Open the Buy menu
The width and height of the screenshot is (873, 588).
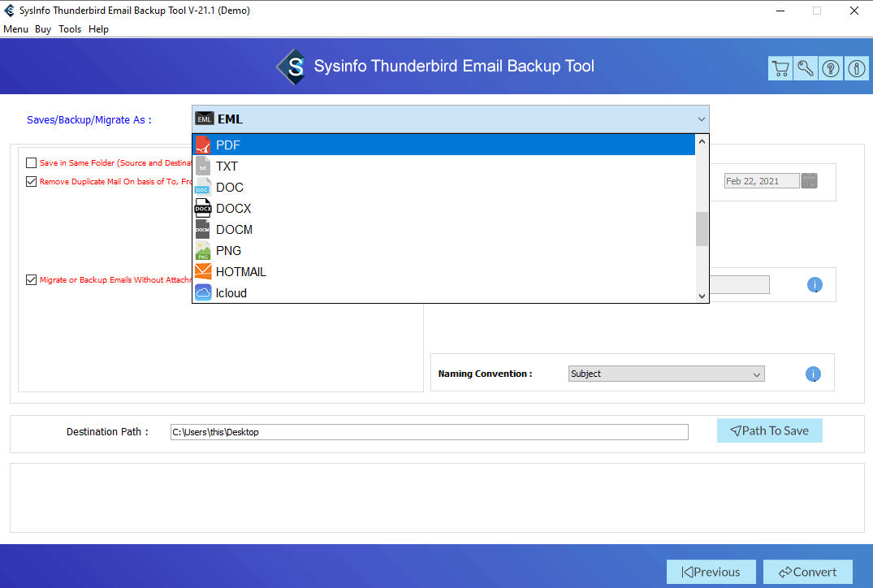(x=43, y=29)
